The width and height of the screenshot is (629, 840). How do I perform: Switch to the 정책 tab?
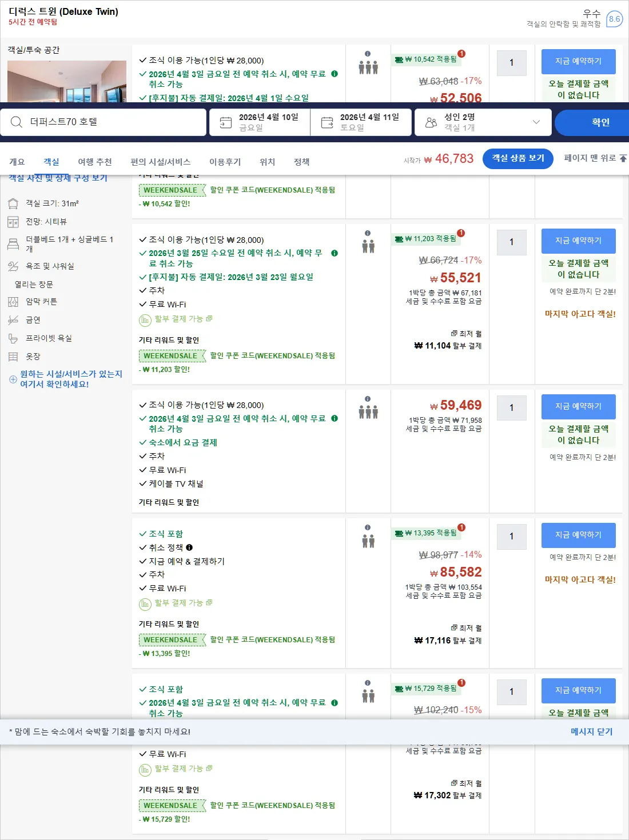pyautogui.click(x=302, y=162)
